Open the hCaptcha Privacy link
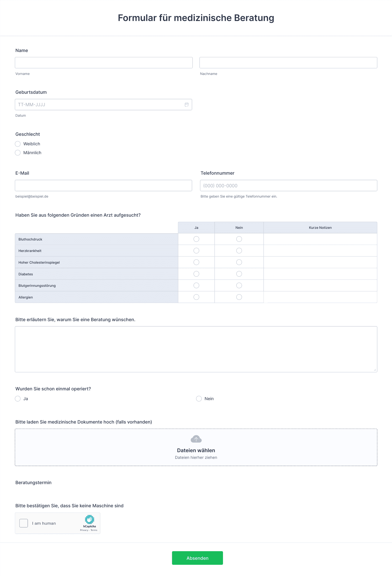The width and height of the screenshot is (392, 576). pyautogui.click(x=84, y=530)
